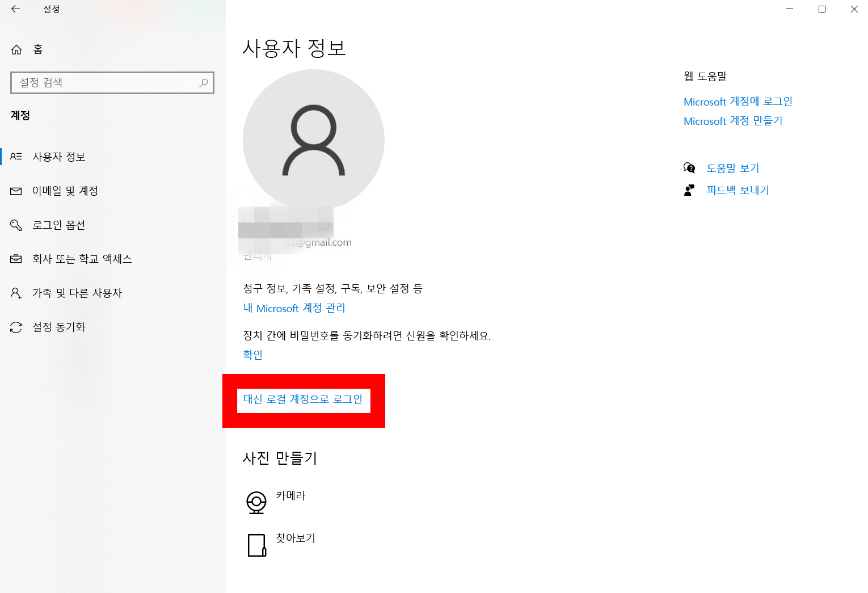Select the 카메라 text option
The height and width of the screenshot is (593, 868).
pos(290,495)
